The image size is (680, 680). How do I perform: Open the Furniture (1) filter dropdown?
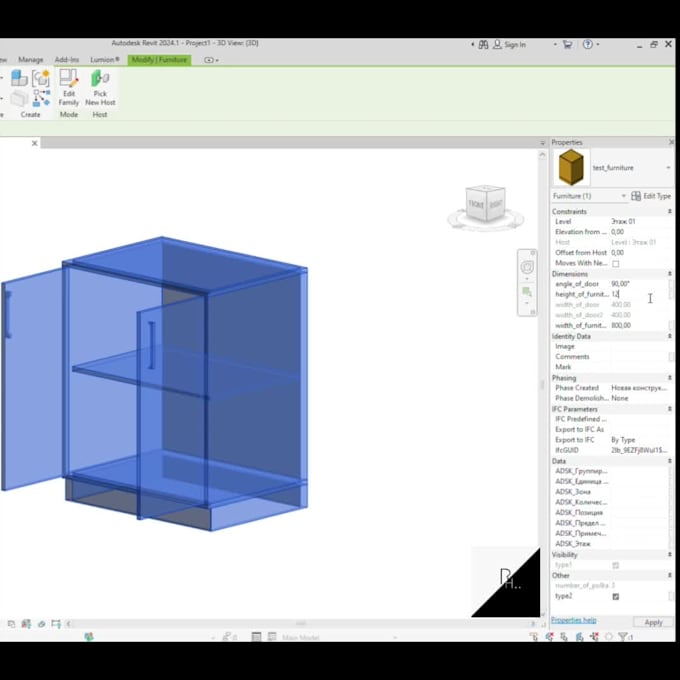click(623, 196)
